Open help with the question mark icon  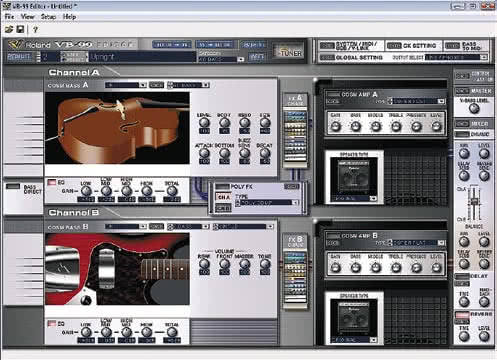click(x=35, y=30)
